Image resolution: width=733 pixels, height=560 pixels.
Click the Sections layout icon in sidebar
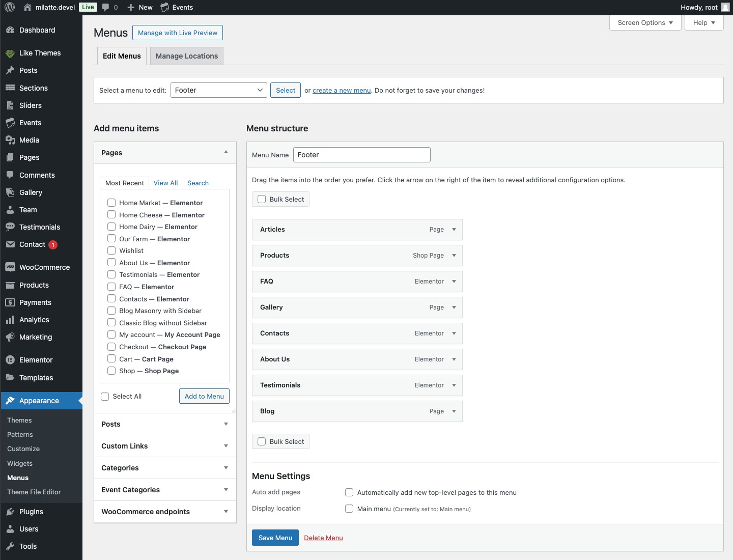click(10, 88)
